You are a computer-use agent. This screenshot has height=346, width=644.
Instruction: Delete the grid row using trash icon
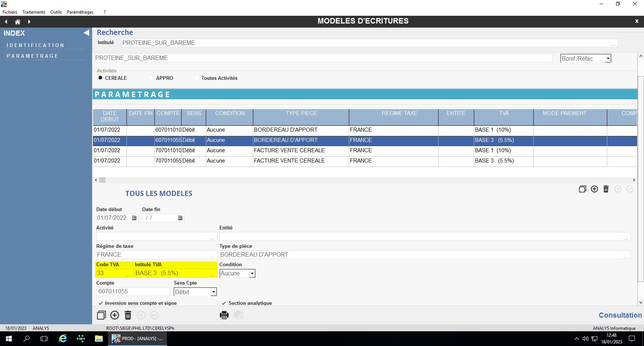[x=606, y=189]
